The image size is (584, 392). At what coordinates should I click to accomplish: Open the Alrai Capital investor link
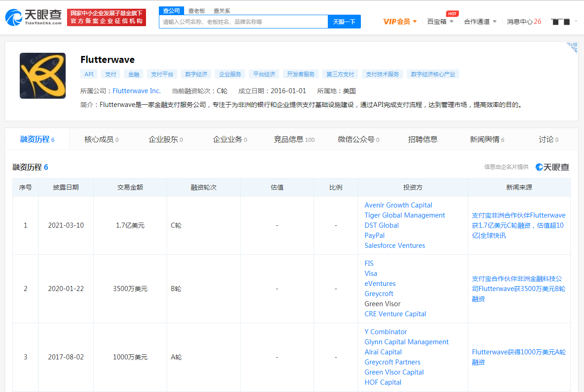[x=383, y=352]
